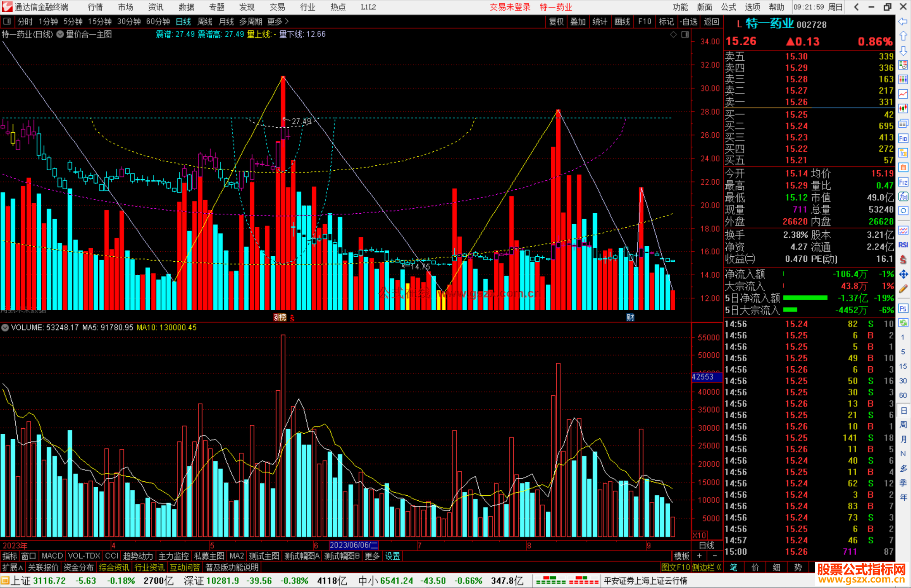This screenshot has width=911, height=588.
Task: Click the 复权 button
Action: click(x=556, y=21)
